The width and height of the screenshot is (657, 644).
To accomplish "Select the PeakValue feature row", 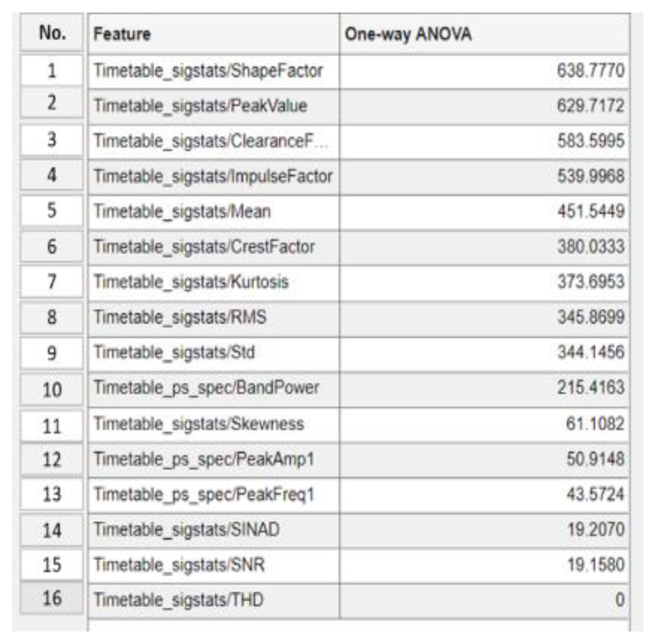I will pyautogui.click(x=200, y=106).
